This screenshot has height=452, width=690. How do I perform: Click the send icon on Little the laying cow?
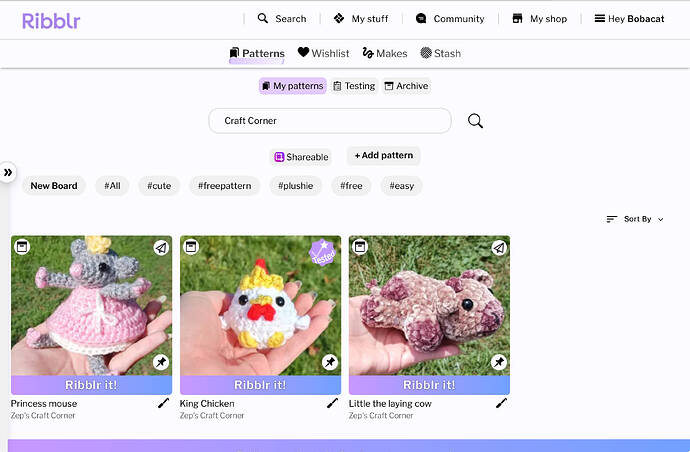click(499, 248)
